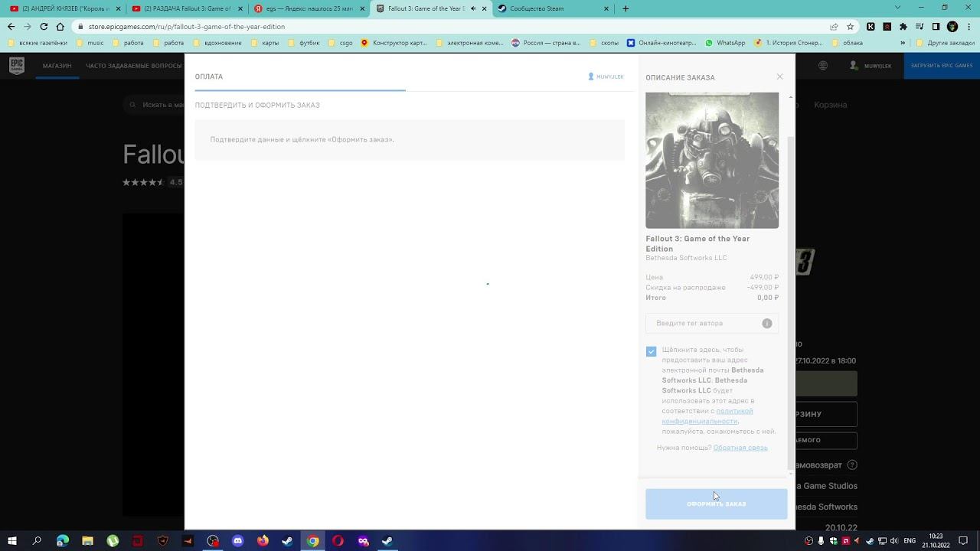This screenshot has width=980, height=551.
Task: Open the 'csgo' bookmarks folder
Action: [341, 43]
